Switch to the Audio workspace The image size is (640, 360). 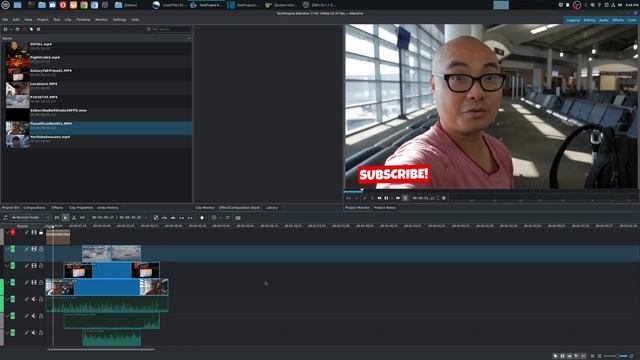(604, 20)
